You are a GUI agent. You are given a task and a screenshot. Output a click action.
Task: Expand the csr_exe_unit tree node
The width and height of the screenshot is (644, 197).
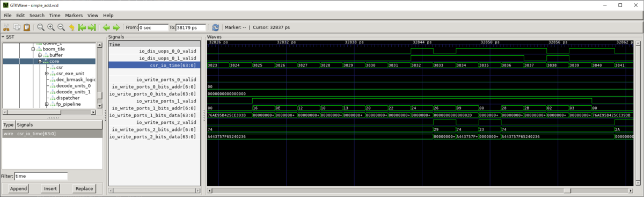pyautogui.click(x=47, y=74)
